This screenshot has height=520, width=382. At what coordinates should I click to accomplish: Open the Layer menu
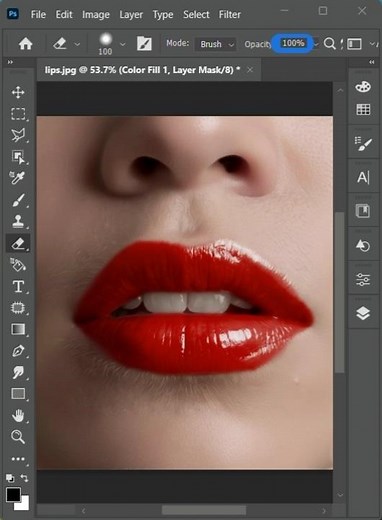131,14
